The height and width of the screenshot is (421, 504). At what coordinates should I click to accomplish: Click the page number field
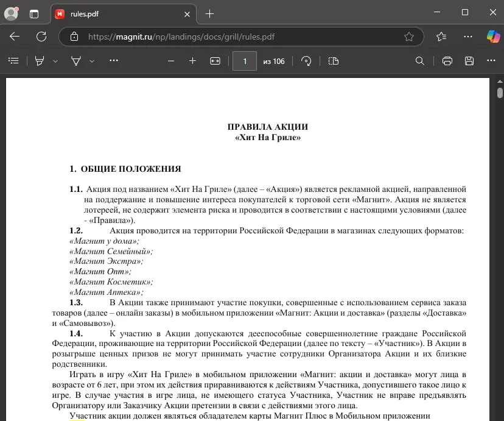click(245, 61)
